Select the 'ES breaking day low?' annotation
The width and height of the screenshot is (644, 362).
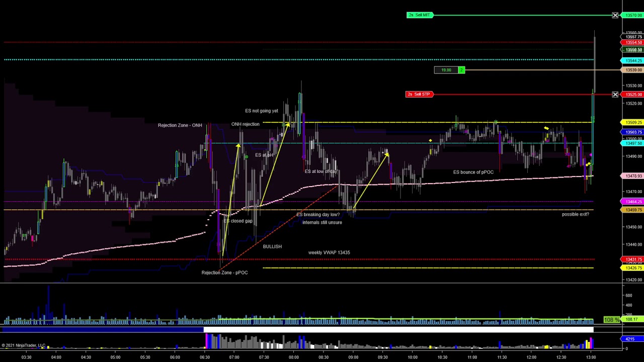[318, 215]
